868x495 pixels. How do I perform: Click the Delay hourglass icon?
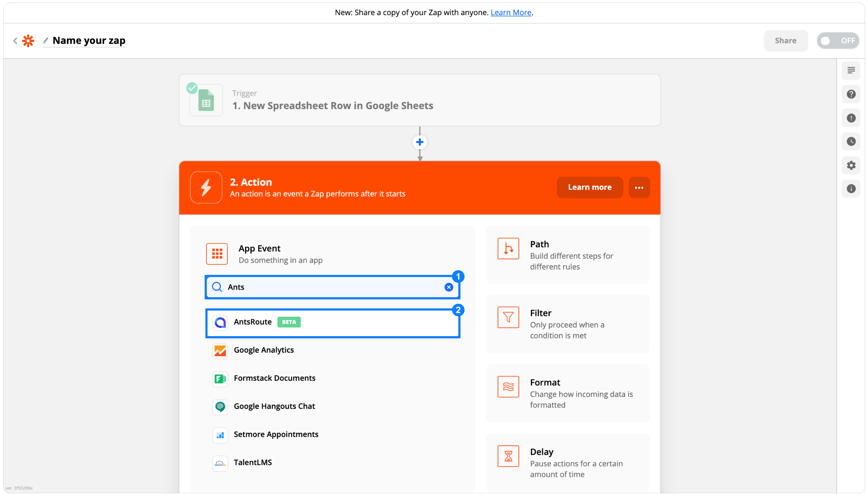pos(508,456)
